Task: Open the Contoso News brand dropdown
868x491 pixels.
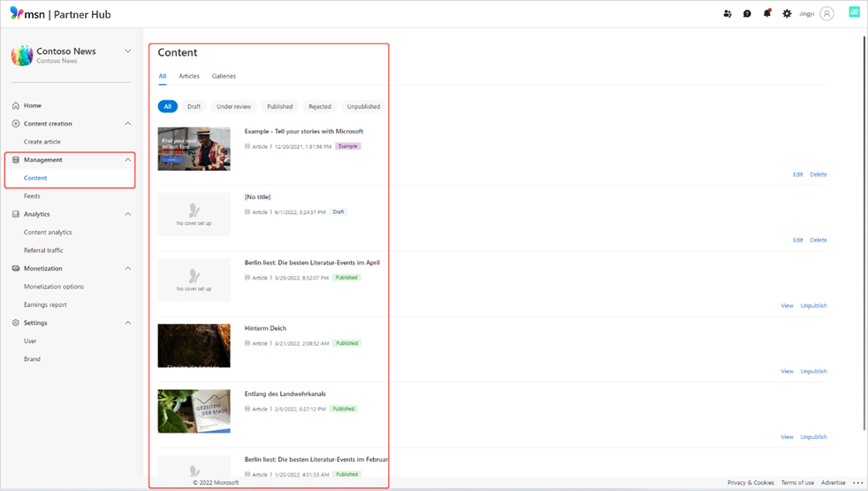Action: point(128,51)
